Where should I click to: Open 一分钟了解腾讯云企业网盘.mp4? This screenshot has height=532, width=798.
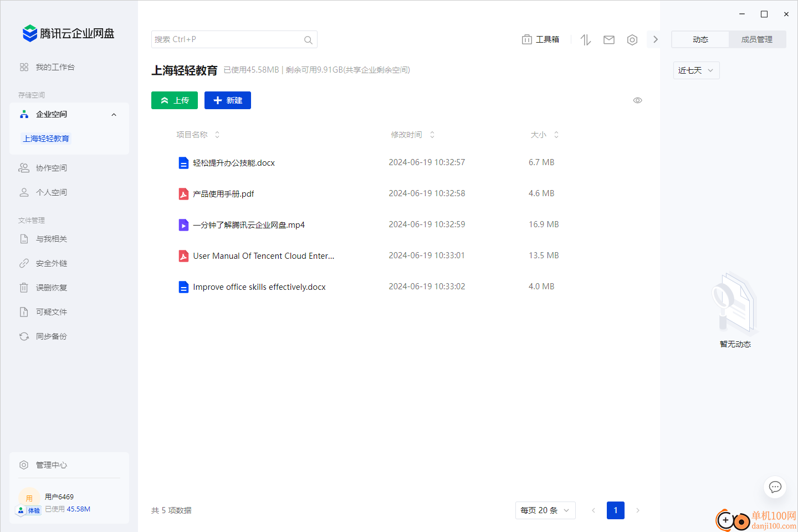249,225
